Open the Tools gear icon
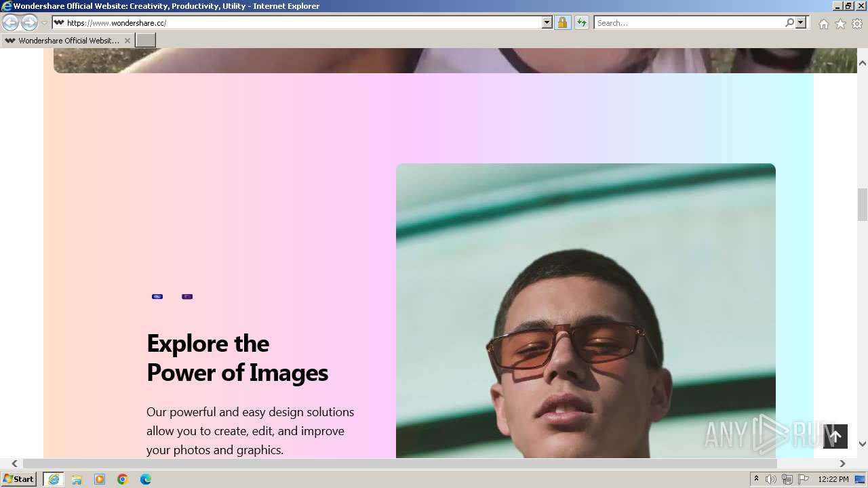Viewport: 868px width, 488px height. (857, 24)
